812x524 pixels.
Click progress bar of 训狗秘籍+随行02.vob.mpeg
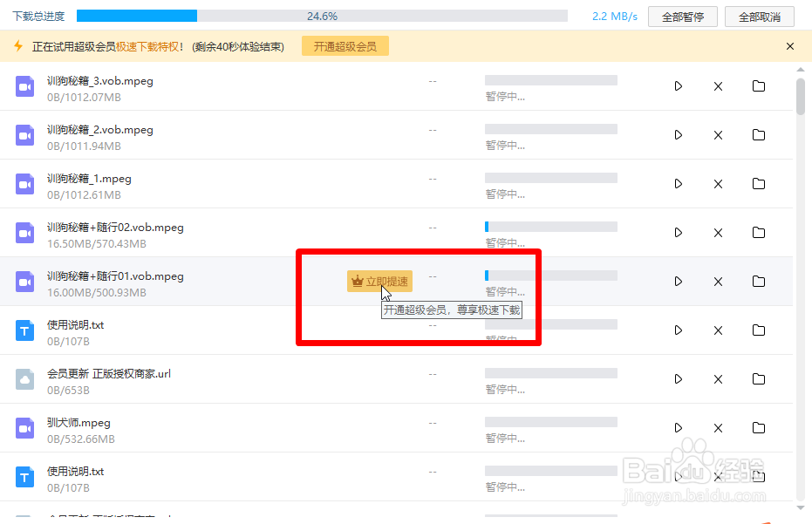(x=551, y=227)
